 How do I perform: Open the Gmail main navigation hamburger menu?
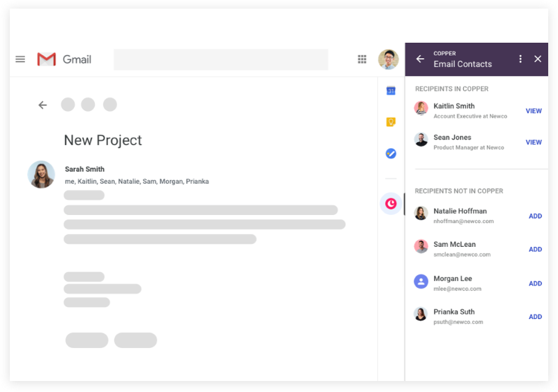[20, 59]
